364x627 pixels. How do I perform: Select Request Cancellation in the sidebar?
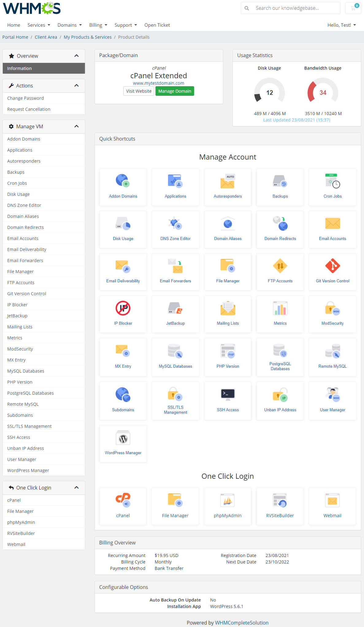click(44, 109)
